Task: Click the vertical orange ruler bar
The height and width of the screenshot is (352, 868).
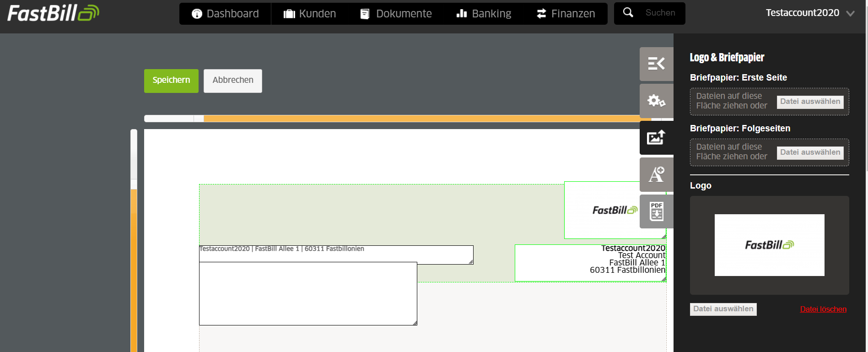Action: tap(134, 270)
